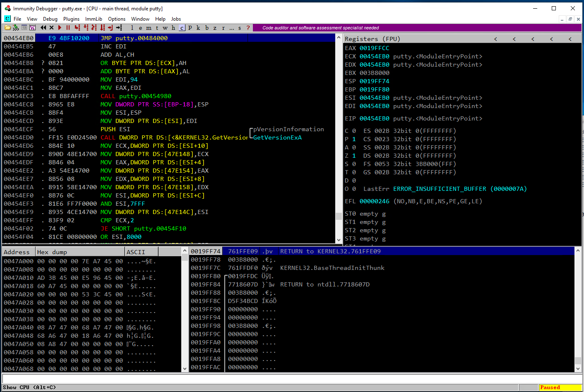Open the Options menu
584x392 pixels.
click(x=117, y=19)
